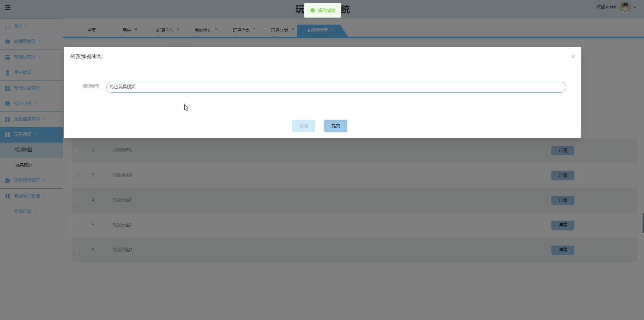Close the 用户 tab
The height and width of the screenshot is (320, 644).
coord(136,29)
